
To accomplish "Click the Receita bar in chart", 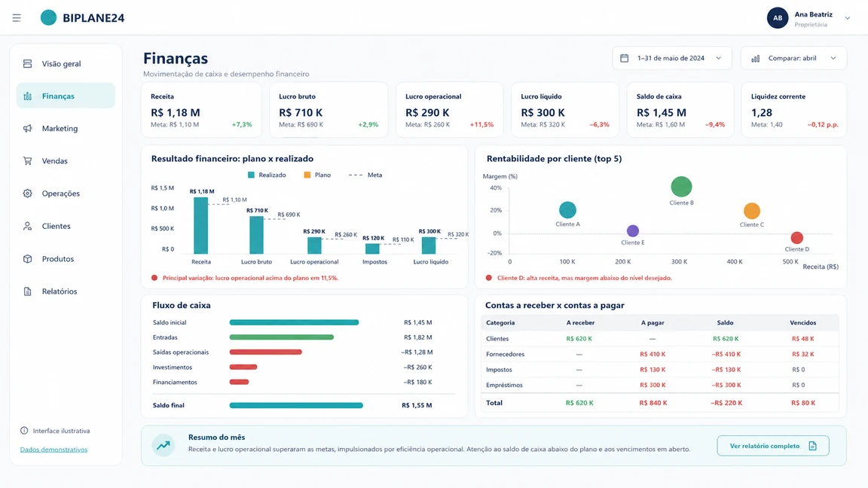I will point(201,226).
